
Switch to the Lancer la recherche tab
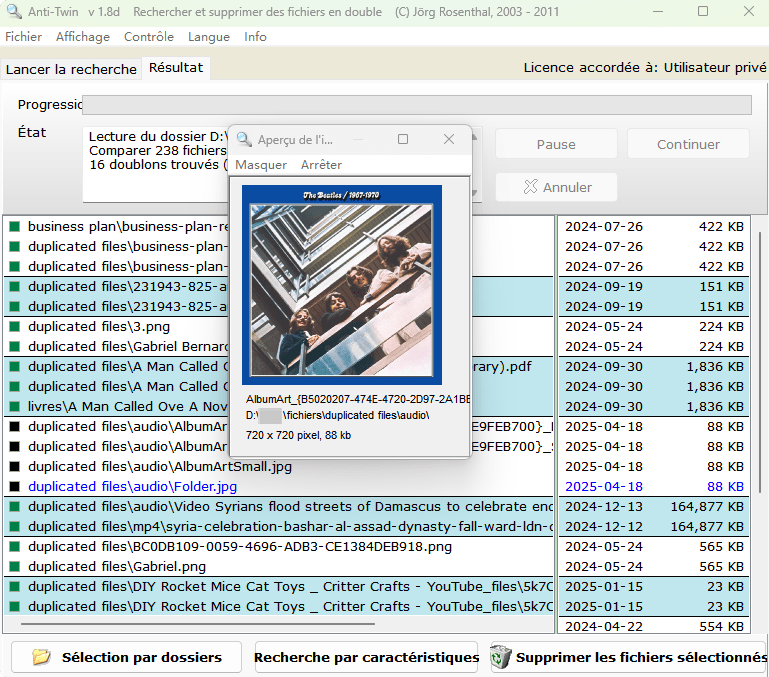(71, 69)
